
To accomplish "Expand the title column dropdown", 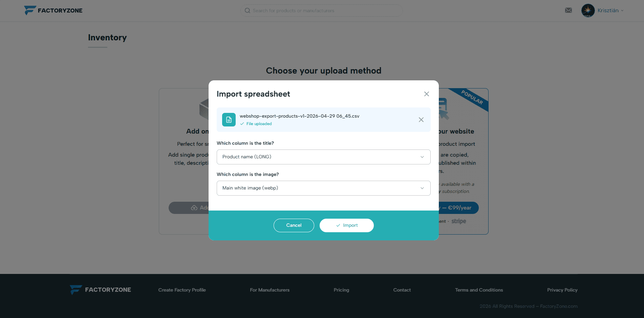I will coord(324,157).
